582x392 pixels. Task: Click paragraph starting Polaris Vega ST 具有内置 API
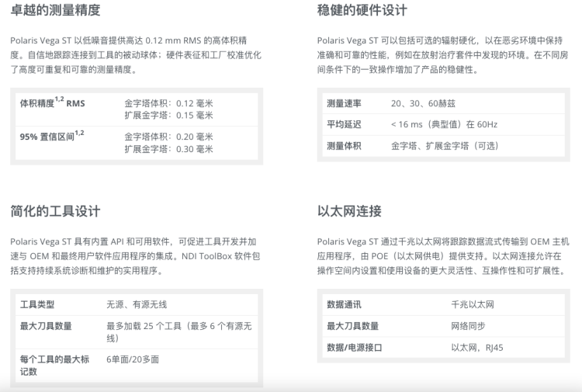(x=135, y=256)
